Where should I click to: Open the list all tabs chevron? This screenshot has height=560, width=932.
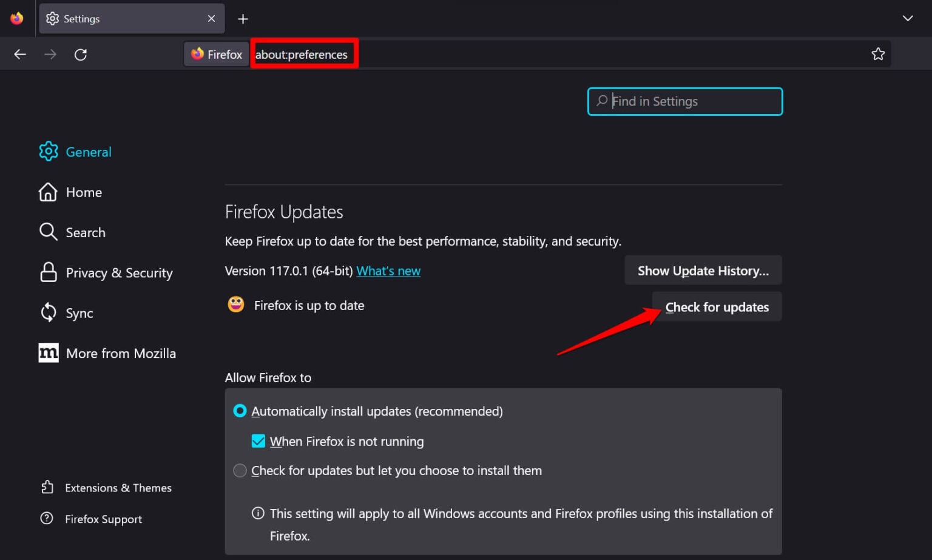tap(908, 18)
